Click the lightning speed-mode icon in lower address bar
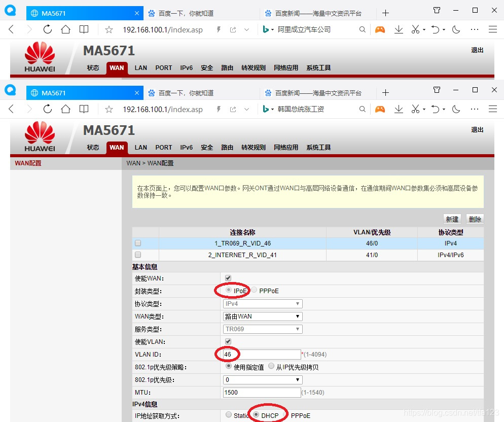This screenshot has width=504, height=422. click(219, 110)
